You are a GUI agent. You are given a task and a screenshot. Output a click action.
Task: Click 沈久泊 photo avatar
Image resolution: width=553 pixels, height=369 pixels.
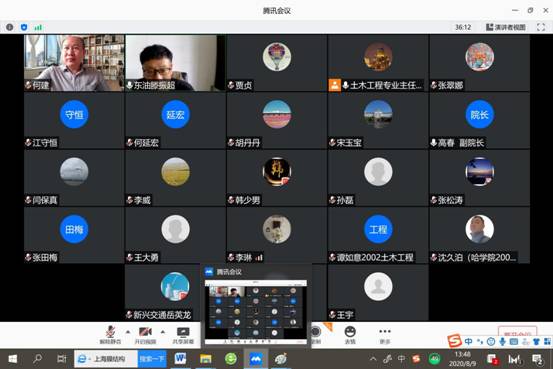point(479,229)
